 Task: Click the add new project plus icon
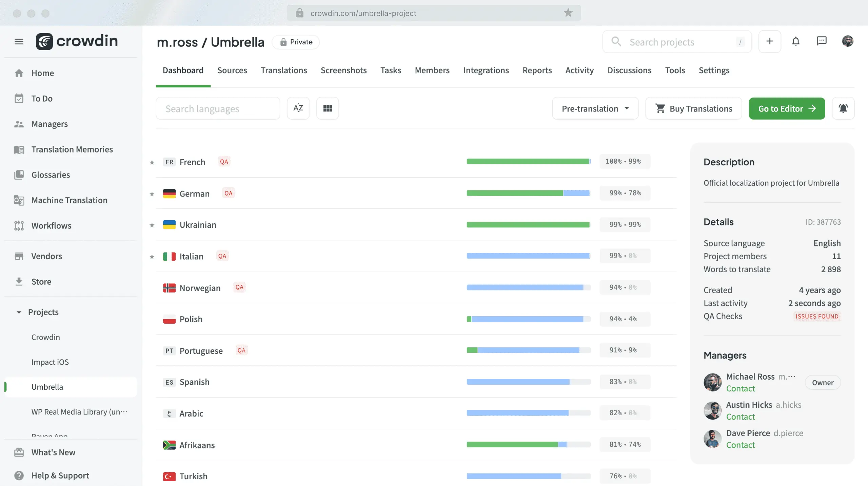point(770,41)
